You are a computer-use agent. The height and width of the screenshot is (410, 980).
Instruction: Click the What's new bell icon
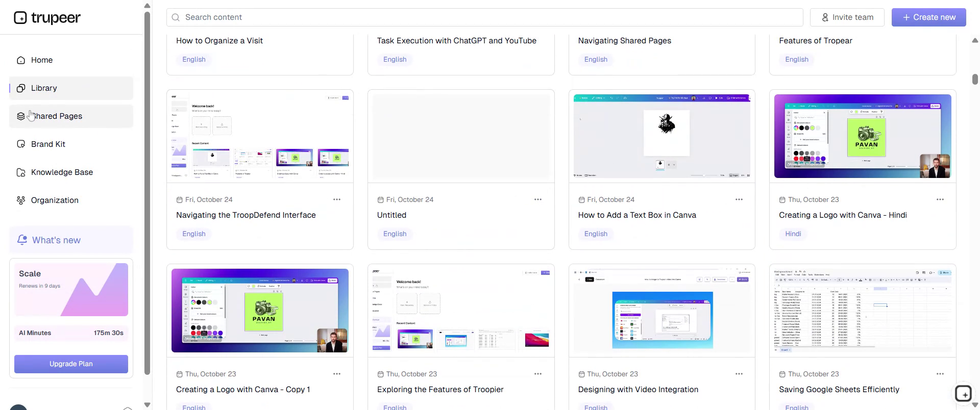pos(22,240)
